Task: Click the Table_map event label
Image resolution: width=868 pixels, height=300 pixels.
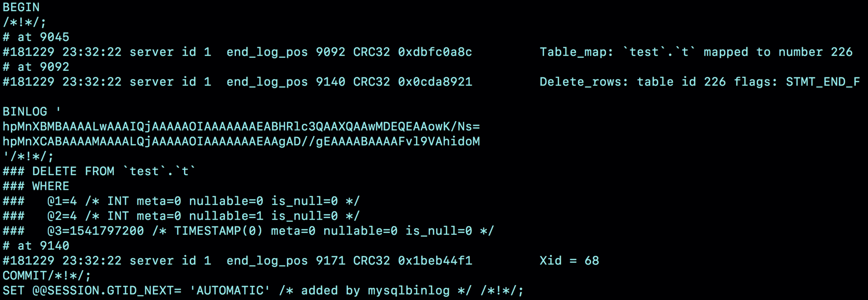Action: 576,52
